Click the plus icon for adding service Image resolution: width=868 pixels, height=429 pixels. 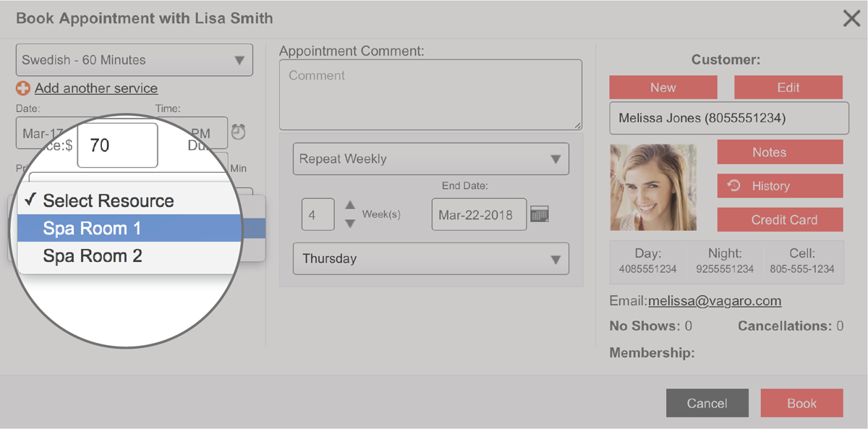click(x=23, y=88)
